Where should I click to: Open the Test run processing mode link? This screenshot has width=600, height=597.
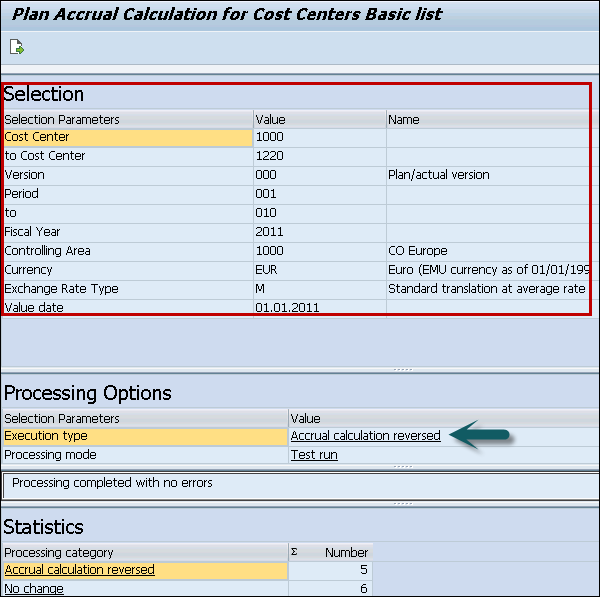314,455
